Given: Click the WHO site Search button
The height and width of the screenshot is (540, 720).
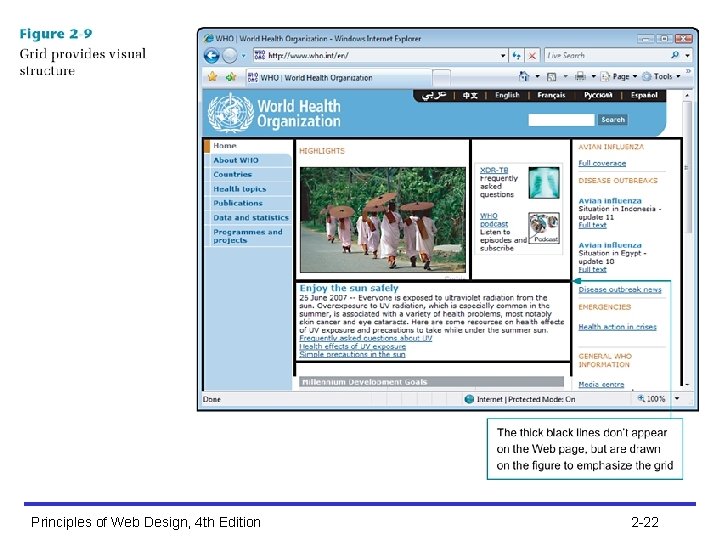Looking at the screenshot, I should pyautogui.click(x=613, y=120).
